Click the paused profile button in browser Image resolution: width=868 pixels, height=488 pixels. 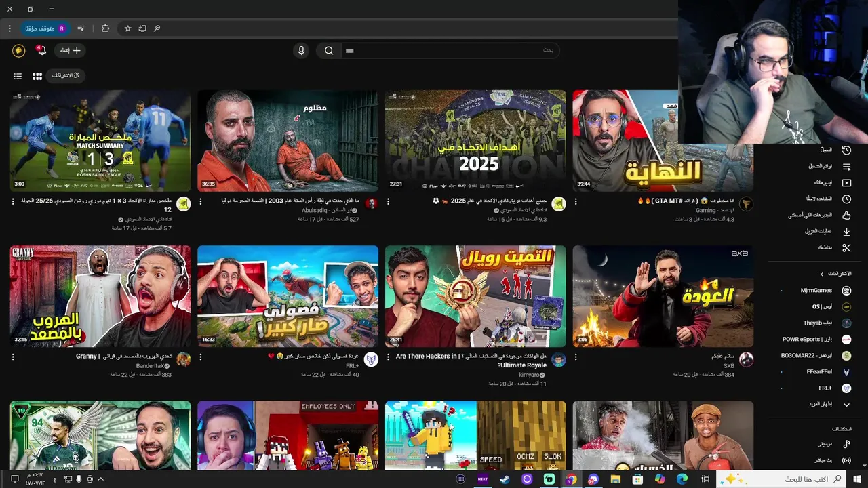tap(45, 28)
